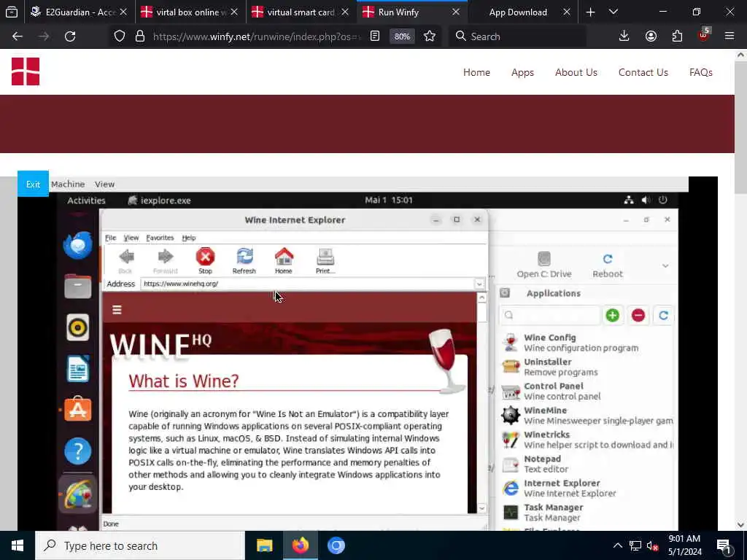
Task: Click the Applications search field
Action: [x=550, y=315]
